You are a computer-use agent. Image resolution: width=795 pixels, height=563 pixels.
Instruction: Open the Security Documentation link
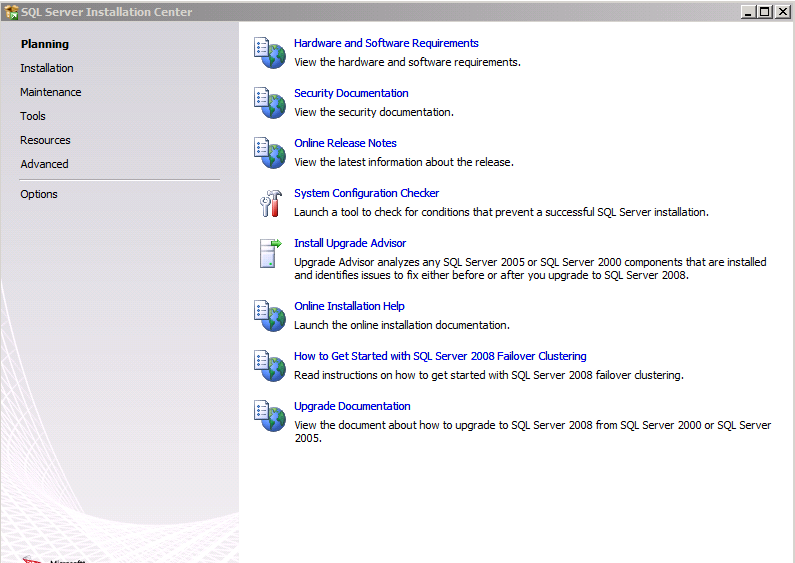coord(351,93)
